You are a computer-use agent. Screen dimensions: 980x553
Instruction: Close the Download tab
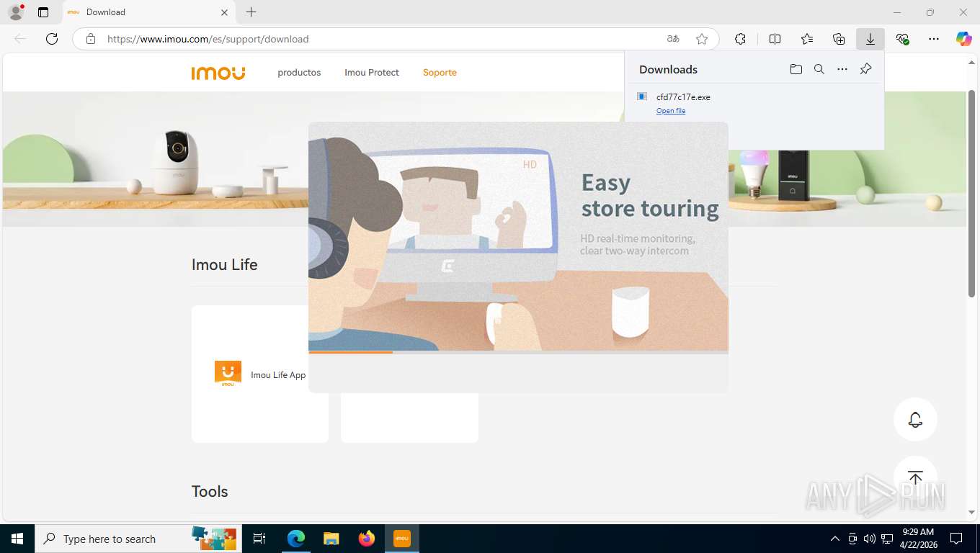224,12
